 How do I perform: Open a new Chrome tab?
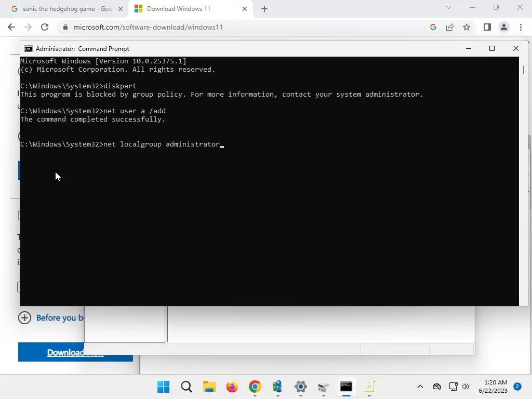[264, 9]
